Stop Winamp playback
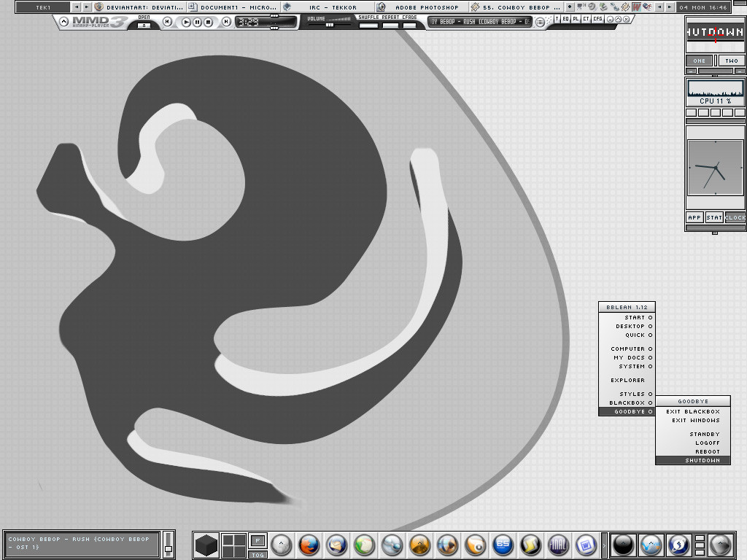 tap(208, 22)
